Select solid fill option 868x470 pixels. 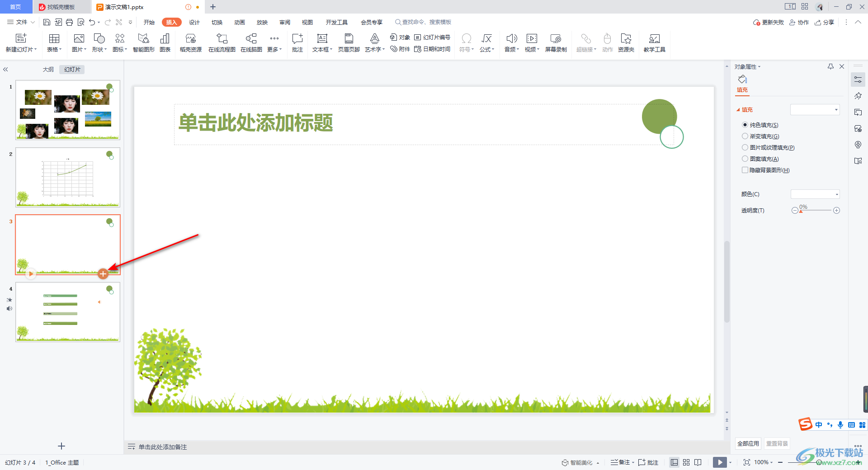pos(745,125)
